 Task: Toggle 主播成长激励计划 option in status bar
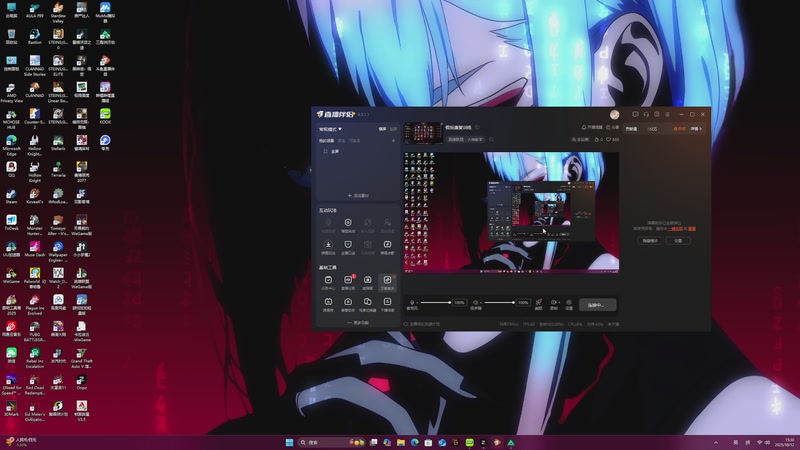coord(422,324)
